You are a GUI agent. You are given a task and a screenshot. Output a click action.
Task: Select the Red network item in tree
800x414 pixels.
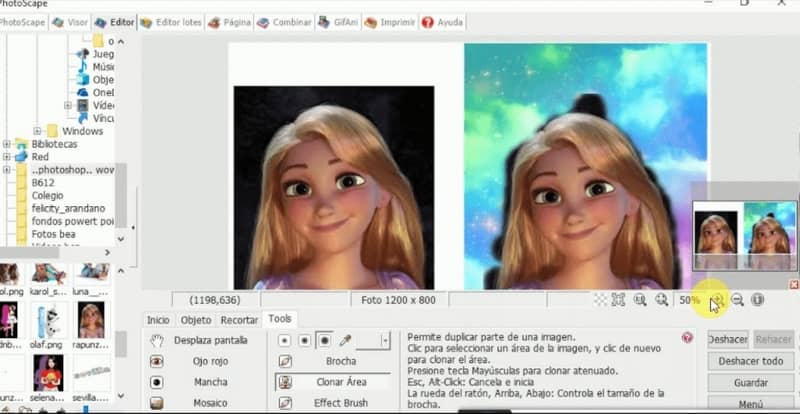click(x=40, y=157)
